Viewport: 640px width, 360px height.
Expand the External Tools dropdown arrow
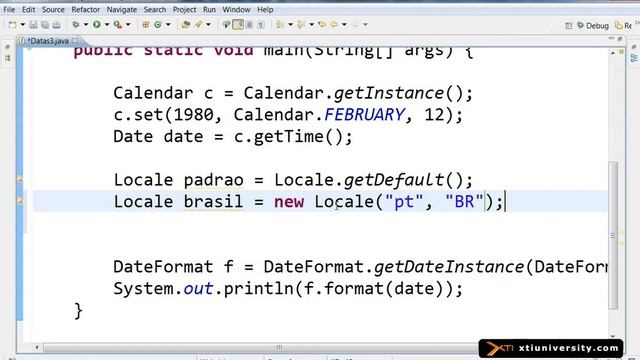pyautogui.click(x=128, y=25)
